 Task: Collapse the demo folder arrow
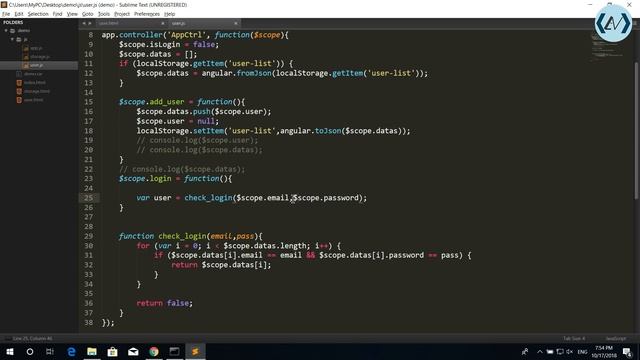6,31
